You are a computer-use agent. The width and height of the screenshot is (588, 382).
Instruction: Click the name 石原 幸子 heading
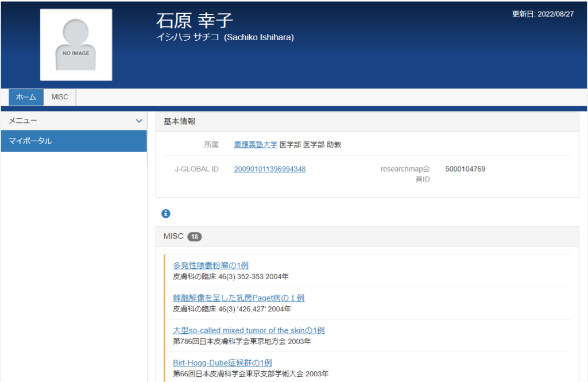[x=195, y=21]
